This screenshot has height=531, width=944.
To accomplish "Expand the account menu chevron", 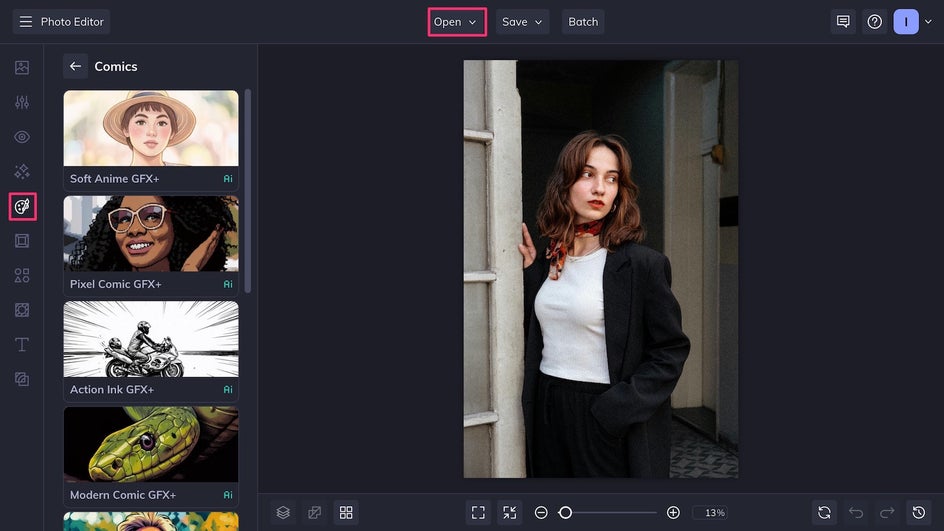I will 928,22.
